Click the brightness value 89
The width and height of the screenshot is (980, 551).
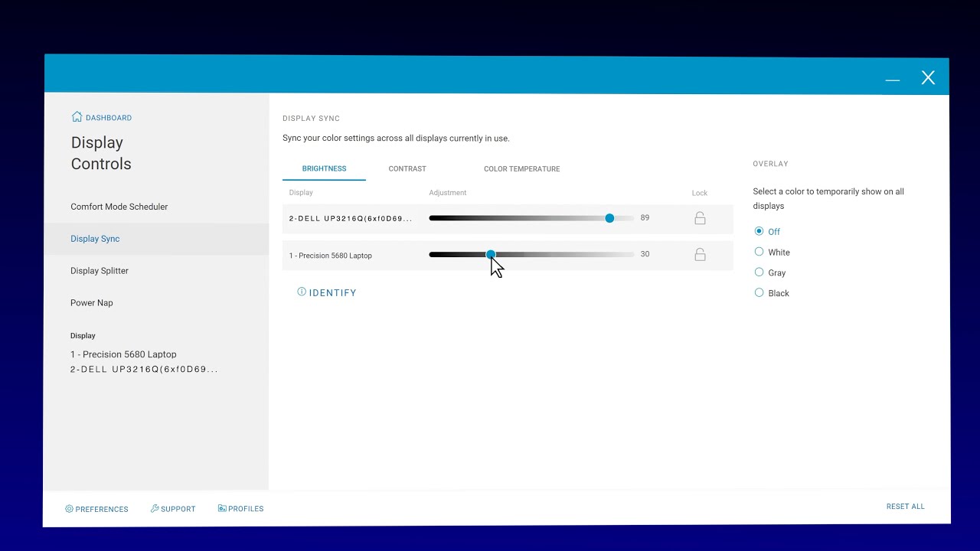click(645, 218)
